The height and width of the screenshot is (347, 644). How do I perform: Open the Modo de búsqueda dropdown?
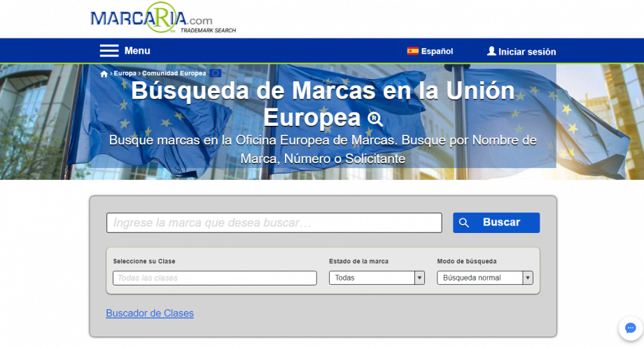click(x=484, y=278)
